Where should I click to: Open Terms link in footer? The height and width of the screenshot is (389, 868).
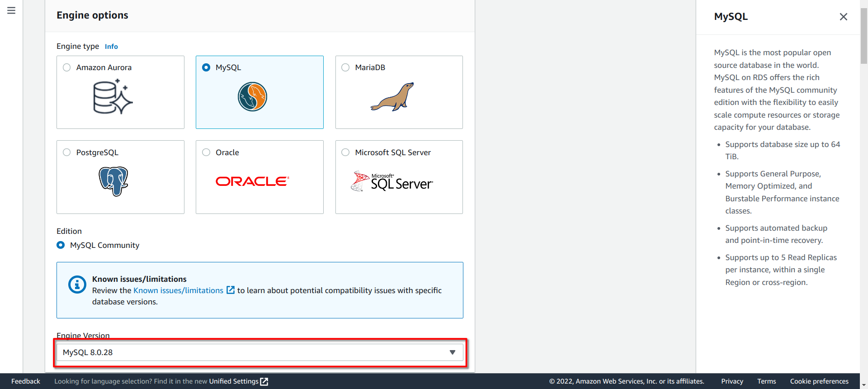click(x=767, y=381)
